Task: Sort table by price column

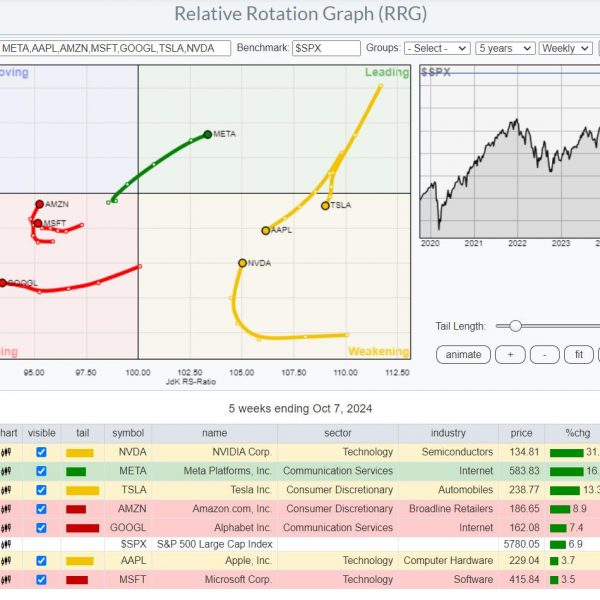Action: pyautogui.click(x=521, y=433)
